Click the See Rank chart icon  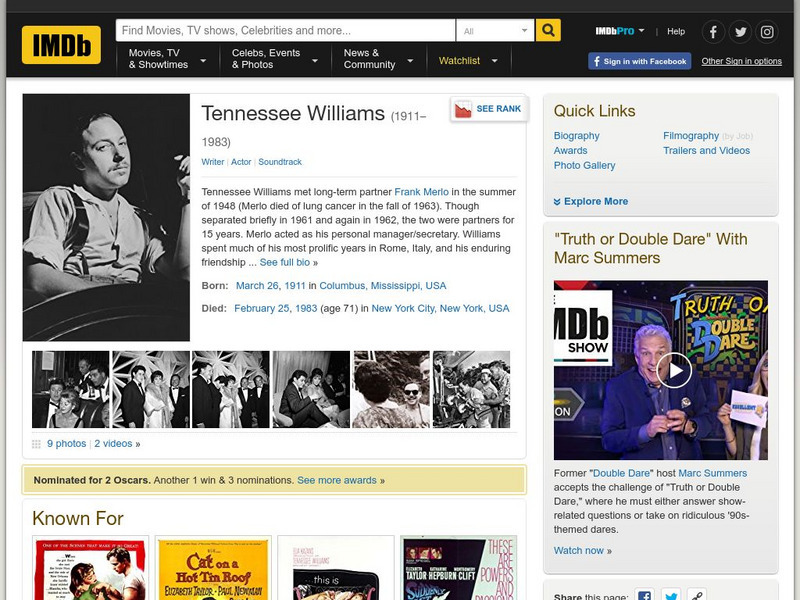[x=463, y=109]
